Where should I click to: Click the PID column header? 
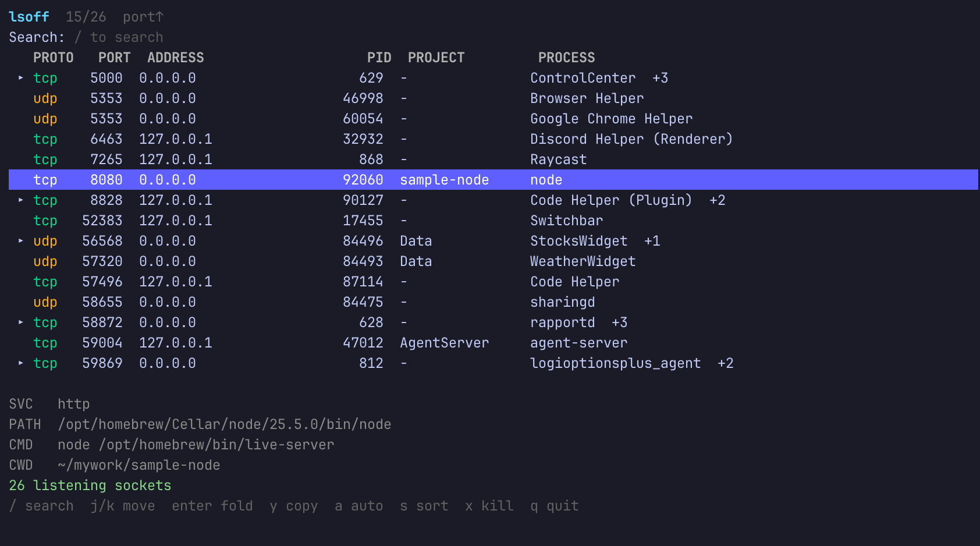(379, 58)
